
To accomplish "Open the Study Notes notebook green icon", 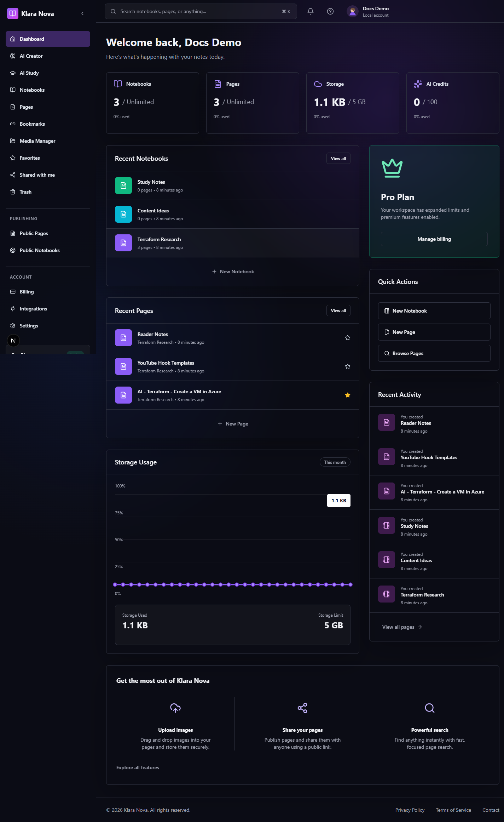I will coord(123,185).
